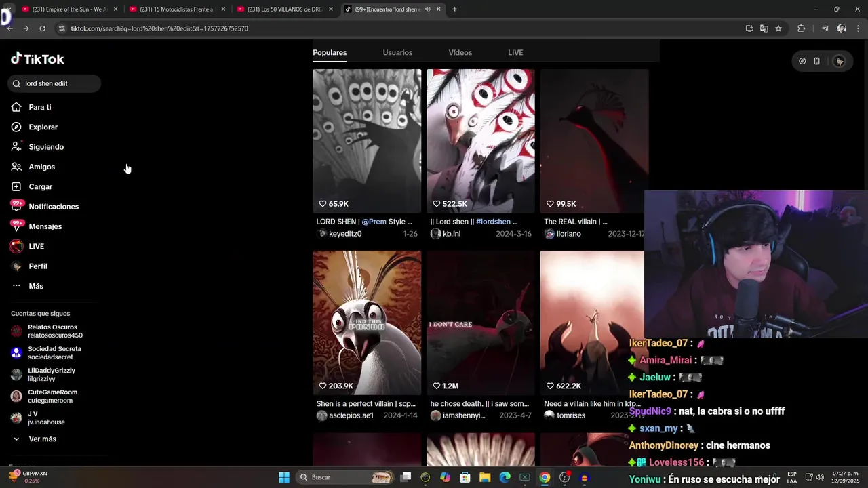Open the TikTok logo home link
Image resolution: width=868 pixels, height=488 pixels.
[x=37, y=59]
